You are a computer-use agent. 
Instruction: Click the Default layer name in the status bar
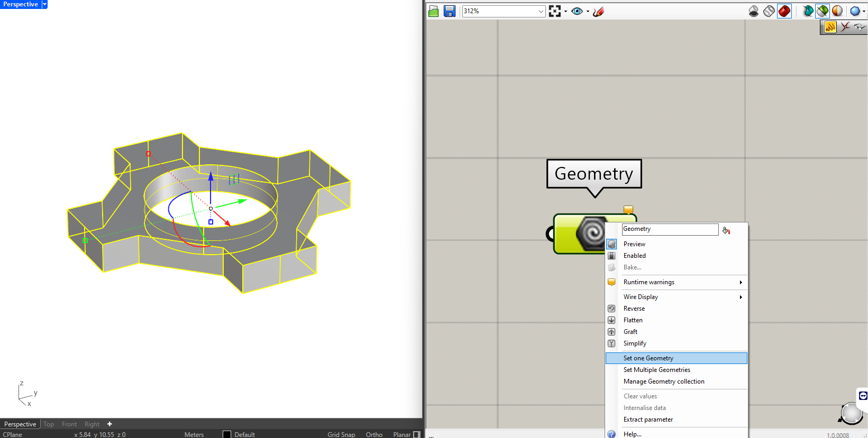point(245,434)
